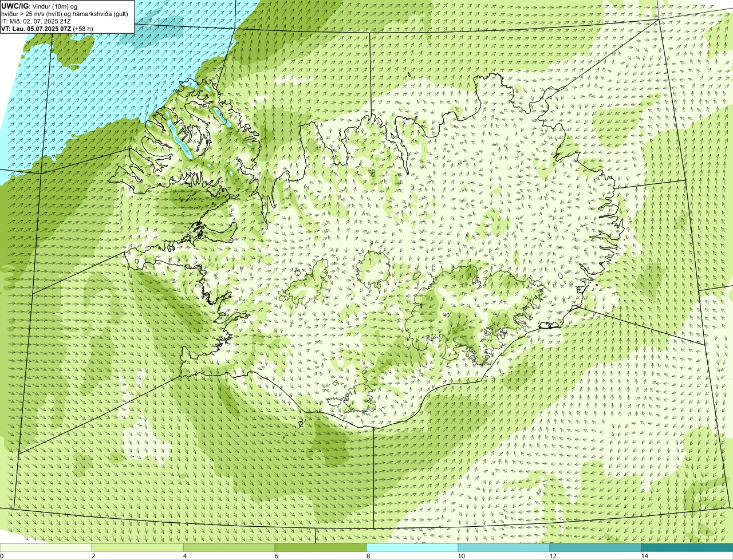Click the scale label "12"

coord(553,556)
